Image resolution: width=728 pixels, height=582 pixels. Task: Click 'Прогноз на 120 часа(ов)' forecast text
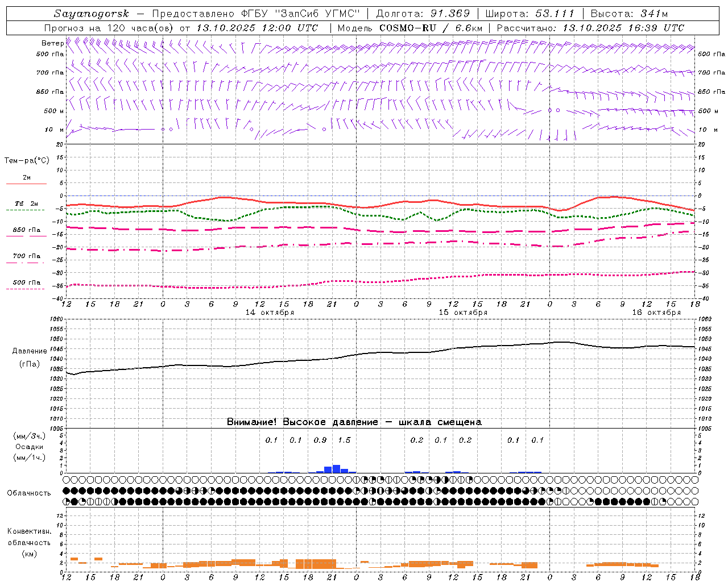(110, 28)
